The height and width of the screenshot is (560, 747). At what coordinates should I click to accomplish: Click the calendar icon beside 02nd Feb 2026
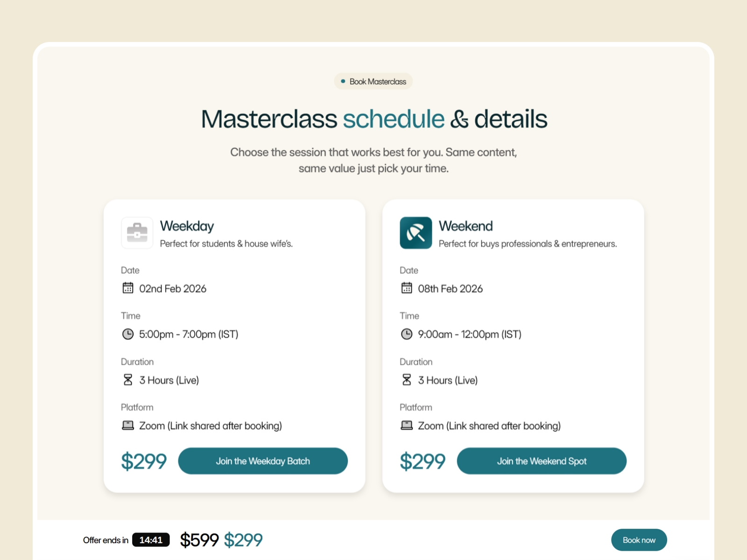coord(128,288)
